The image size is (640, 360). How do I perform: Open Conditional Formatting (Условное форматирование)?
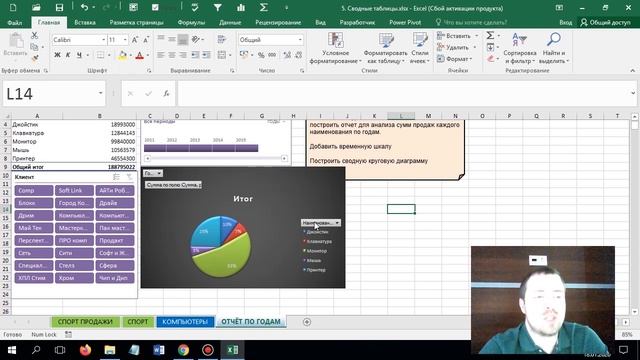(336, 49)
